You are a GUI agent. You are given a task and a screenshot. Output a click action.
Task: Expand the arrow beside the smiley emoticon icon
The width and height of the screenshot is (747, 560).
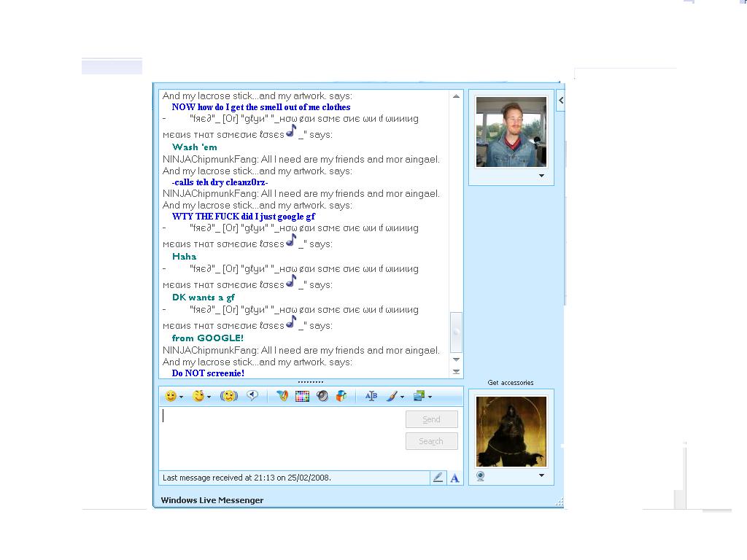click(x=181, y=397)
